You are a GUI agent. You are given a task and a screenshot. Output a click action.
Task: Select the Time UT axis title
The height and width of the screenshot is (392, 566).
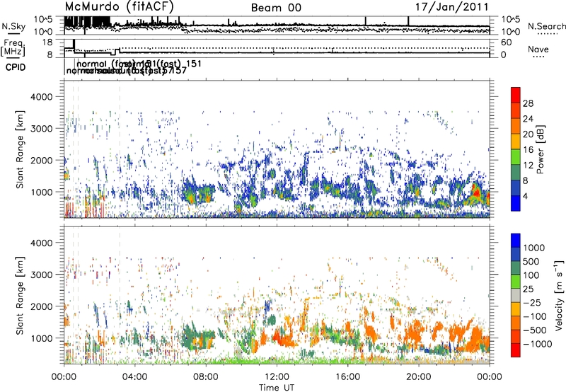277,388
